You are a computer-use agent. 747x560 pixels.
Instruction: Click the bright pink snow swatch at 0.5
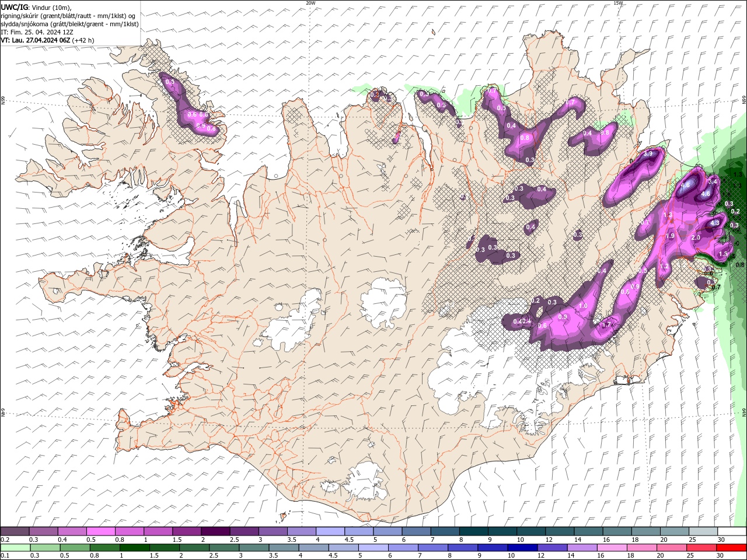click(101, 531)
